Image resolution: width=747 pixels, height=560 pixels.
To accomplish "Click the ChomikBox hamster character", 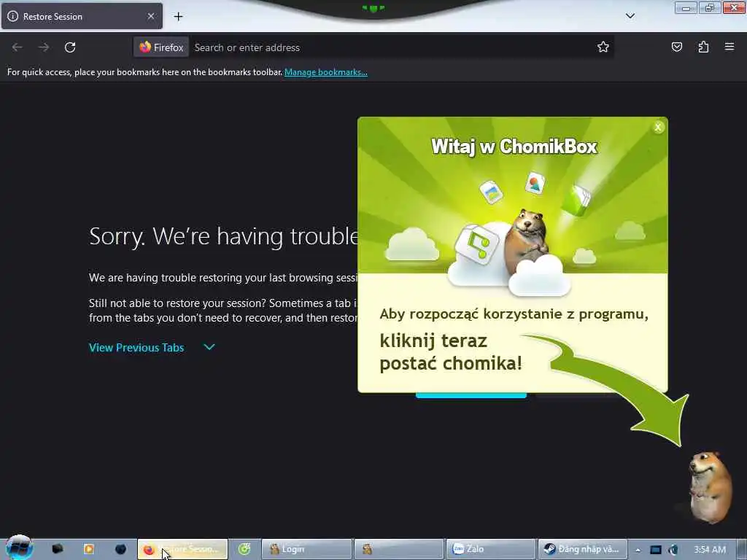I will click(x=709, y=488).
